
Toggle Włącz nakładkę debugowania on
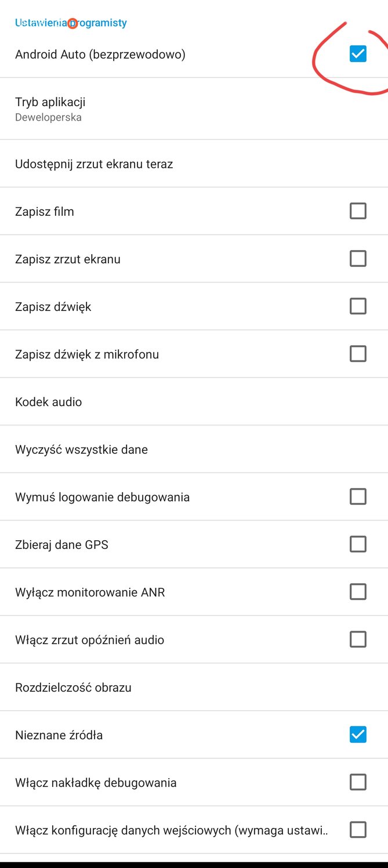coord(358,782)
